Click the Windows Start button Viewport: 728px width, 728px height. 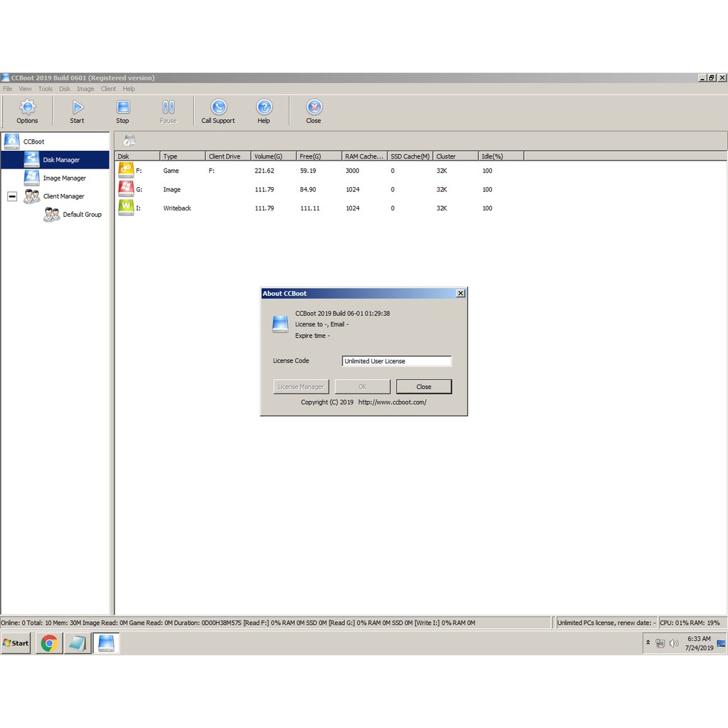click(16, 643)
